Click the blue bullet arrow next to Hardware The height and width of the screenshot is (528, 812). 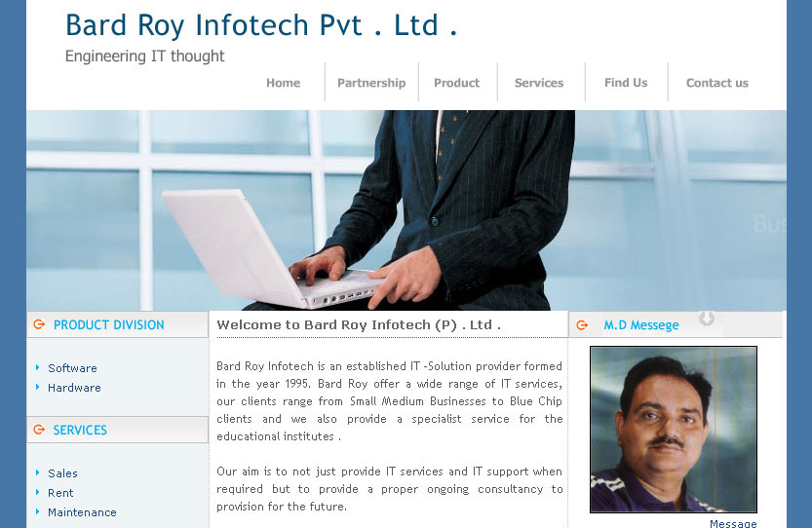click(37, 387)
